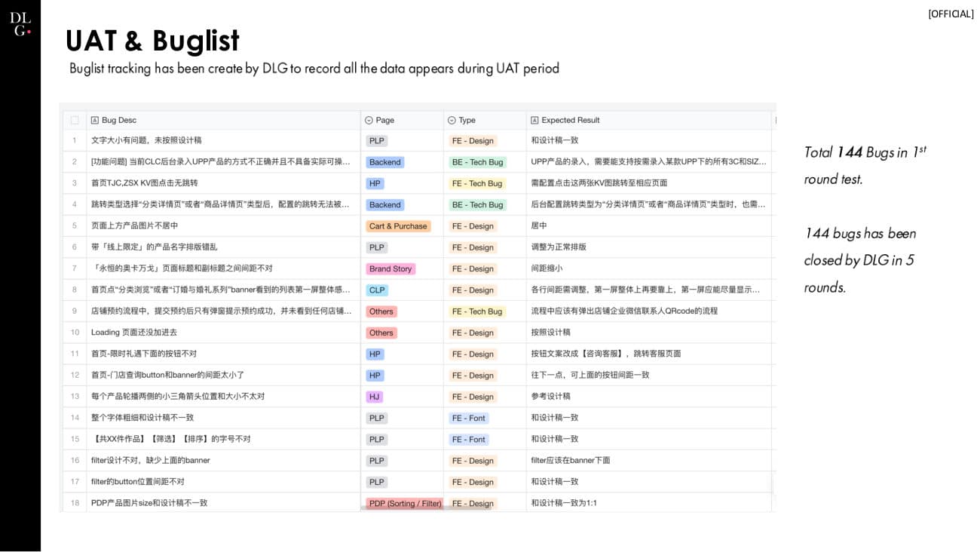
Task: Click the PDP (Sorting / Filter) tag
Action: 405,503
